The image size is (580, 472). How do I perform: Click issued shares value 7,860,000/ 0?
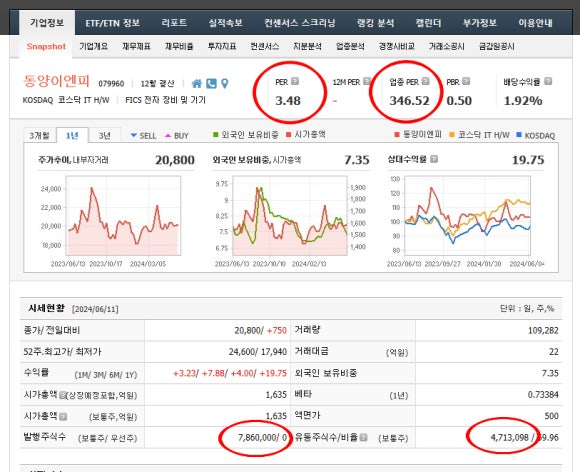[262, 438]
